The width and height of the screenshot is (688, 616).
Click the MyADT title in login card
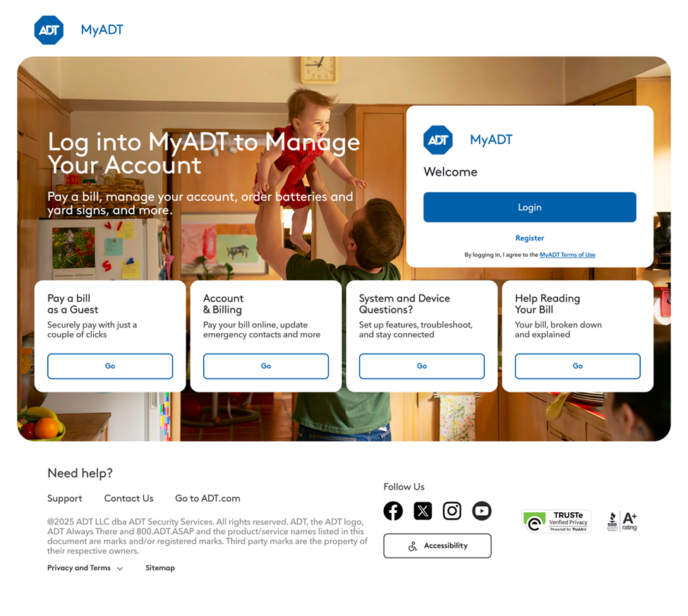pyautogui.click(x=491, y=140)
